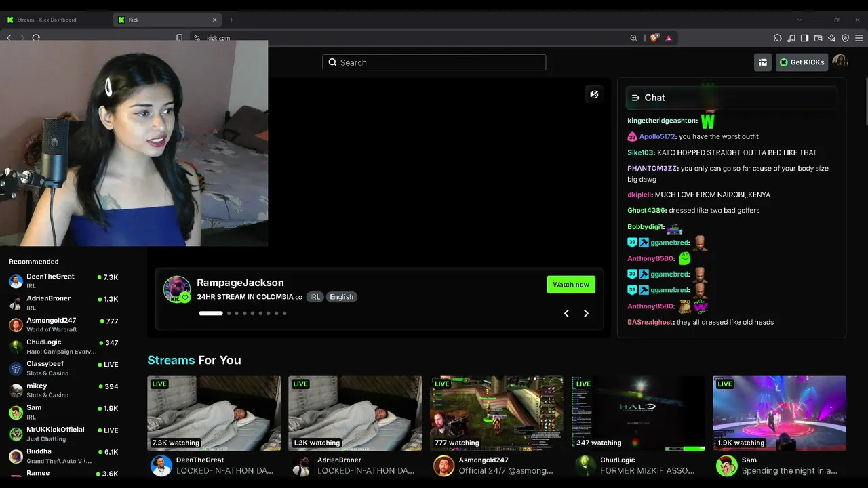Select the Kick browser tab
The width and height of the screenshot is (868, 488).
point(167,20)
